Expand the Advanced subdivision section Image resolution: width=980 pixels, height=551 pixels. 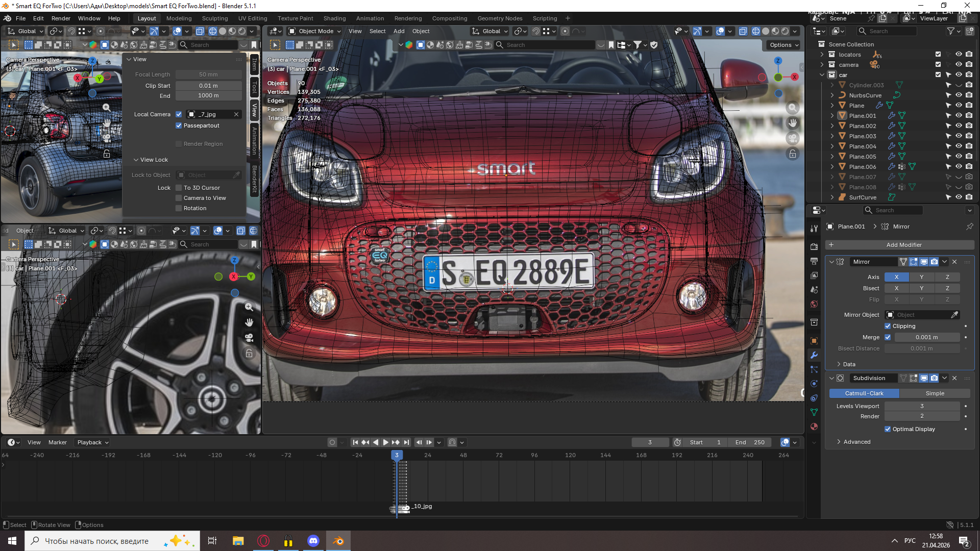point(857,442)
